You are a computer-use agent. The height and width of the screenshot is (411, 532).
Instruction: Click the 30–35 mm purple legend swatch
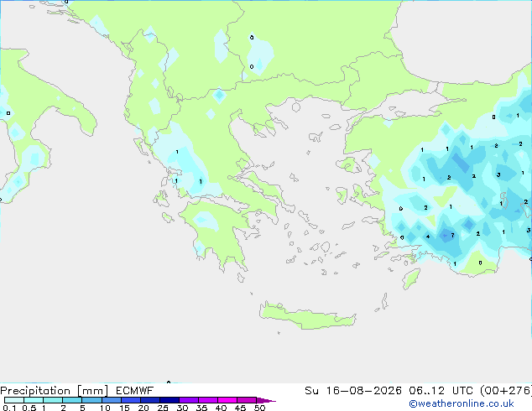coord(188,400)
